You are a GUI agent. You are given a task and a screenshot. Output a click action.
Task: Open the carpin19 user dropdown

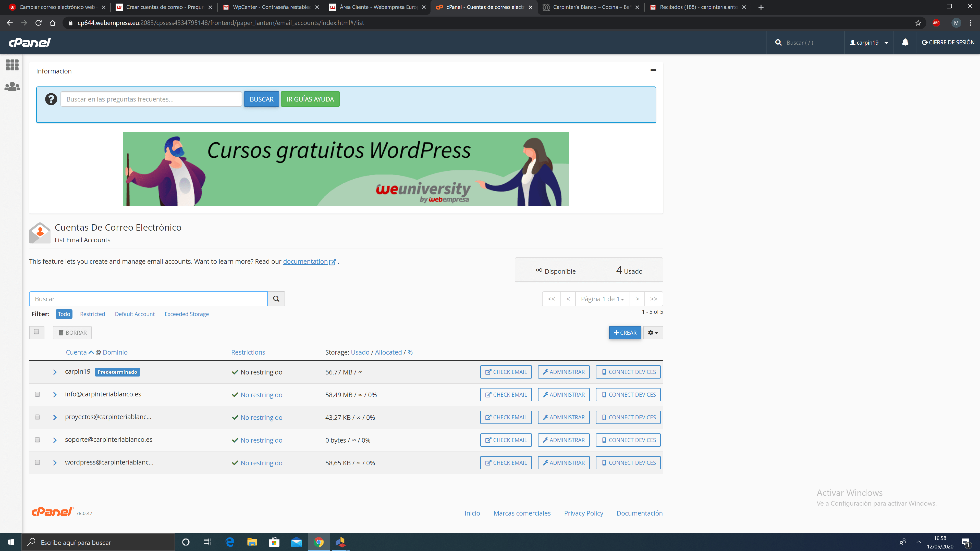point(869,43)
